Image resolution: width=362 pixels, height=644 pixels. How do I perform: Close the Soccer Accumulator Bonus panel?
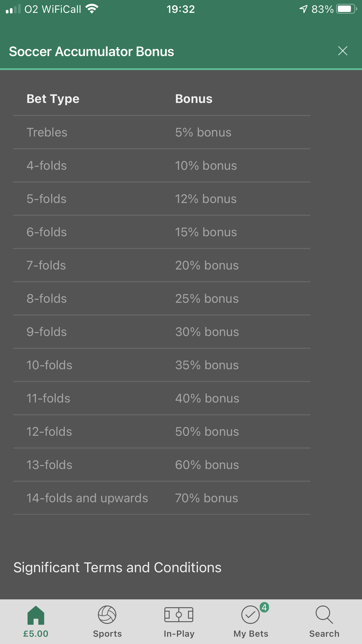point(342,51)
